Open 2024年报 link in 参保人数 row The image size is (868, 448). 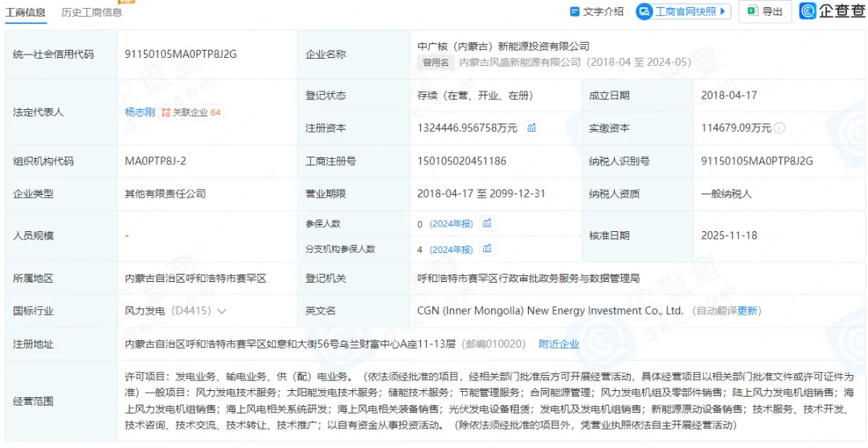[x=451, y=224]
